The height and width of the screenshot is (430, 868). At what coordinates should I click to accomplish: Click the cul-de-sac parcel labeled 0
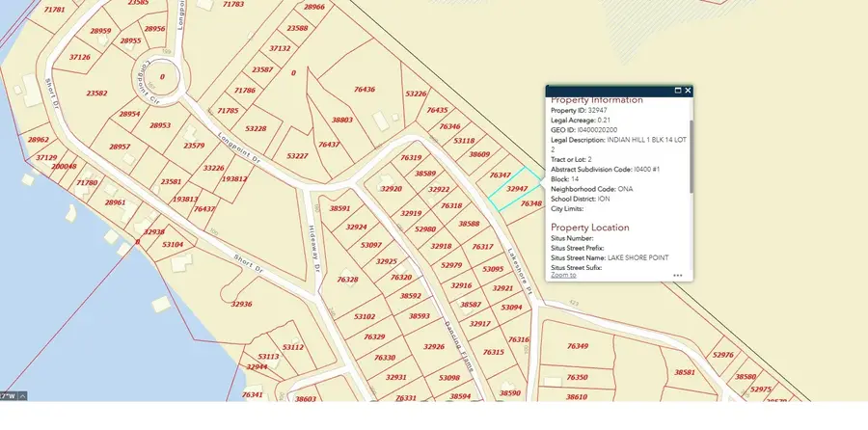coord(162,77)
